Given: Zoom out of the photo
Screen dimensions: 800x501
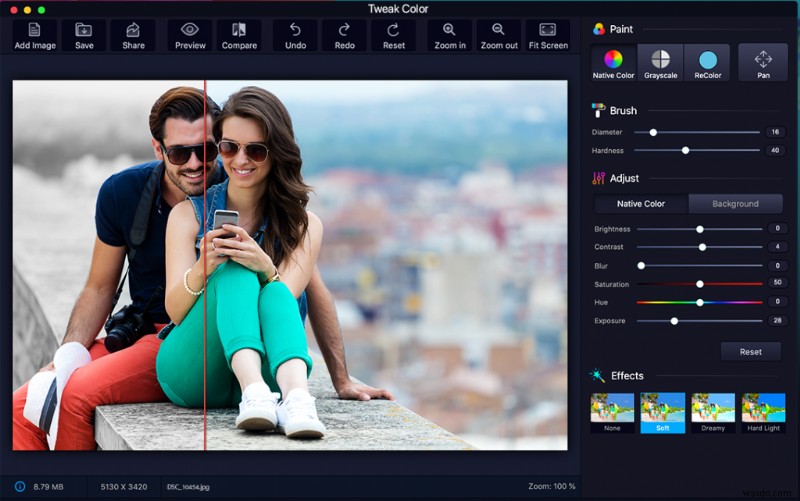Looking at the screenshot, I should coord(498,36).
